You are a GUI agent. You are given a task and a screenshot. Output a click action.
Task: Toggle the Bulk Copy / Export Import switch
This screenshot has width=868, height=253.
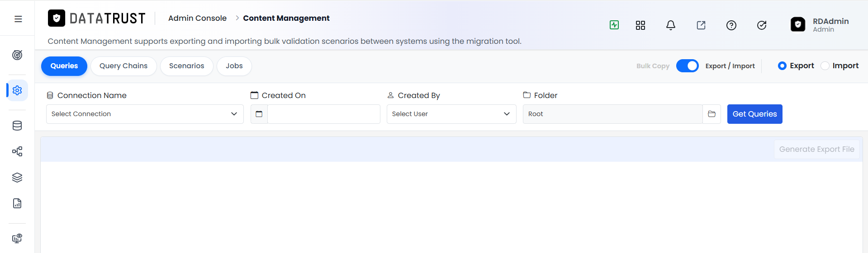click(688, 66)
